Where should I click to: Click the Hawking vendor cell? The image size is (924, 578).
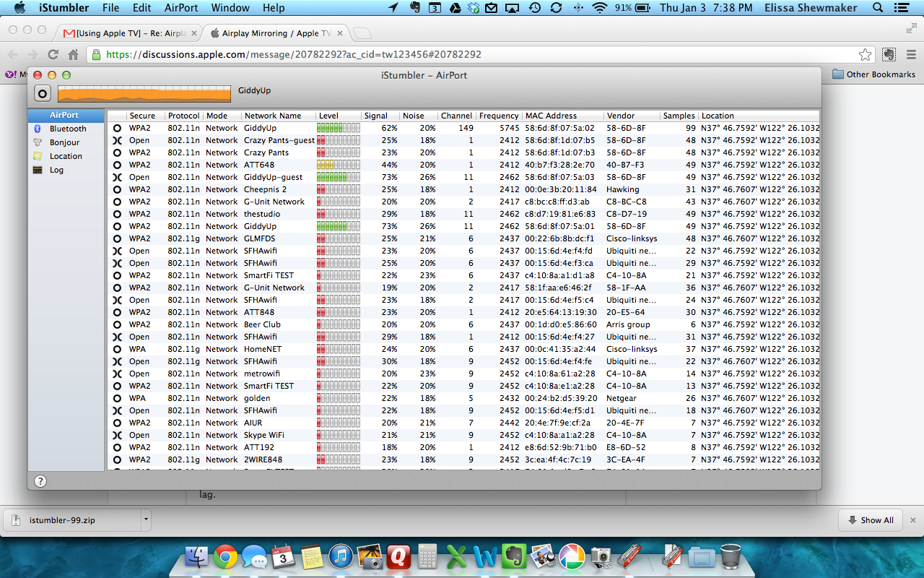(x=622, y=189)
